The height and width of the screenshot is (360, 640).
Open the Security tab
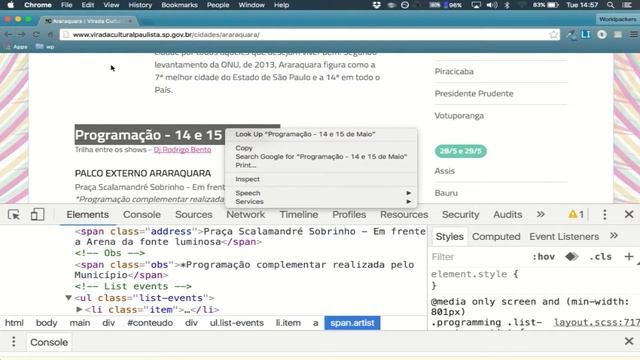pyautogui.click(x=460, y=214)
